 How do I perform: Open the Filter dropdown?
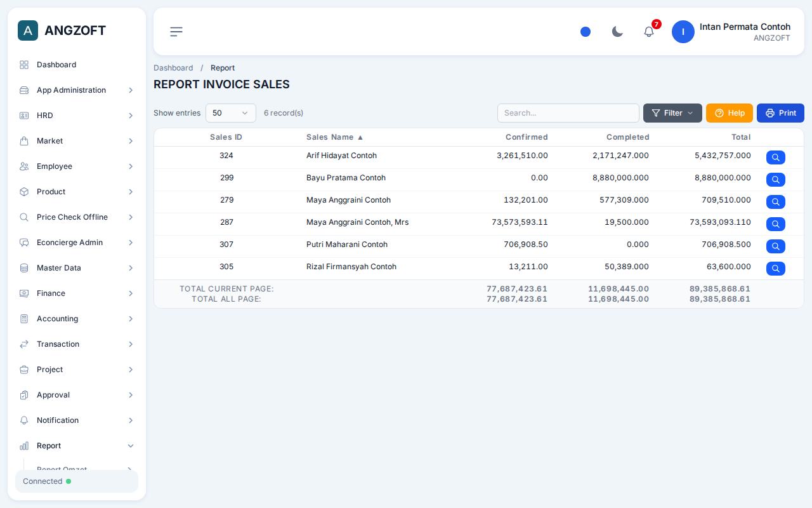[672, 113]
